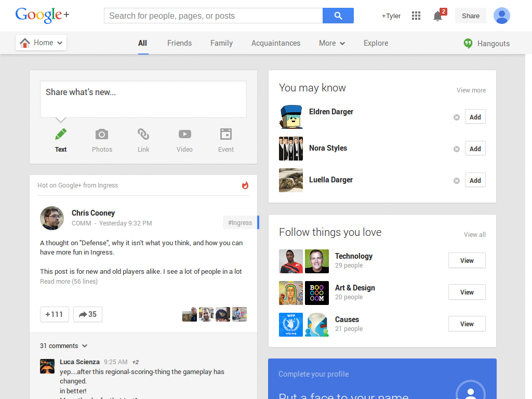Dismiss the Luella Darger suggestion
The image size is (532, 399).
[457, 181]
